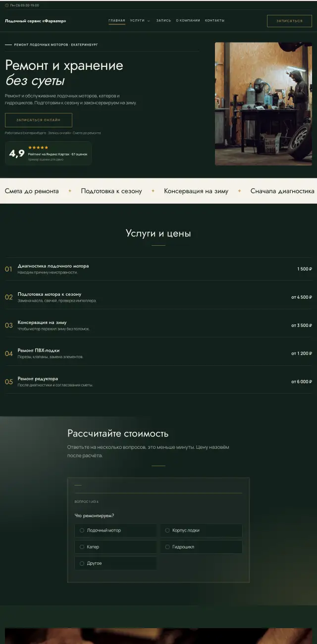Click the Записаться button in header

(289, 21)
